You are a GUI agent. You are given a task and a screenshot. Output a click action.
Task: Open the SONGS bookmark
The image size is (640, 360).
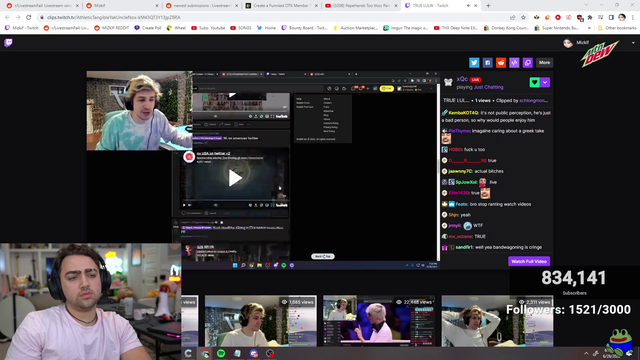[x=241, y=28]
